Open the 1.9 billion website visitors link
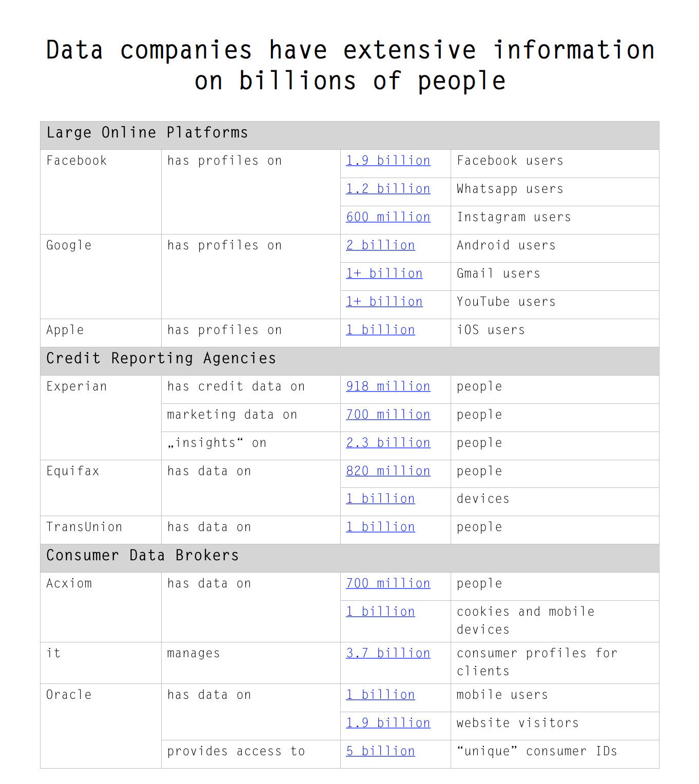The image size is (699, 784). pos(388,723)
